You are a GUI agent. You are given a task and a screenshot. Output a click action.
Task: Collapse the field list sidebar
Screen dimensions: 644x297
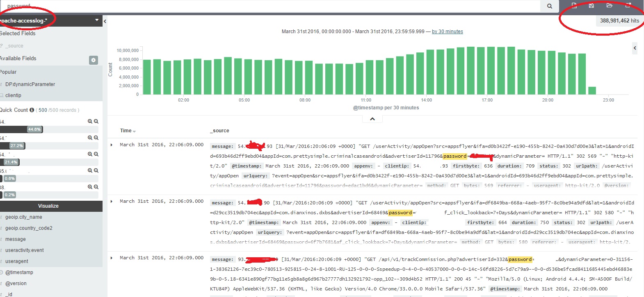click(105, 21)
